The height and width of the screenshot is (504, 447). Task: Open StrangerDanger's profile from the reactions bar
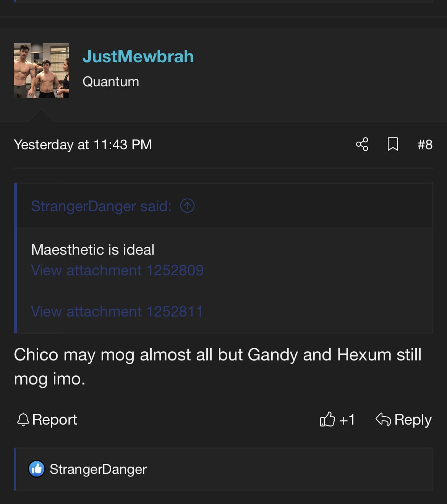pos(98,469)
